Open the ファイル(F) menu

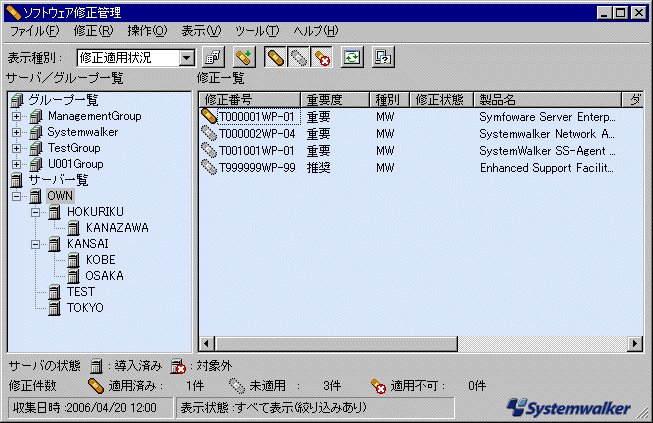coord(35,31)
